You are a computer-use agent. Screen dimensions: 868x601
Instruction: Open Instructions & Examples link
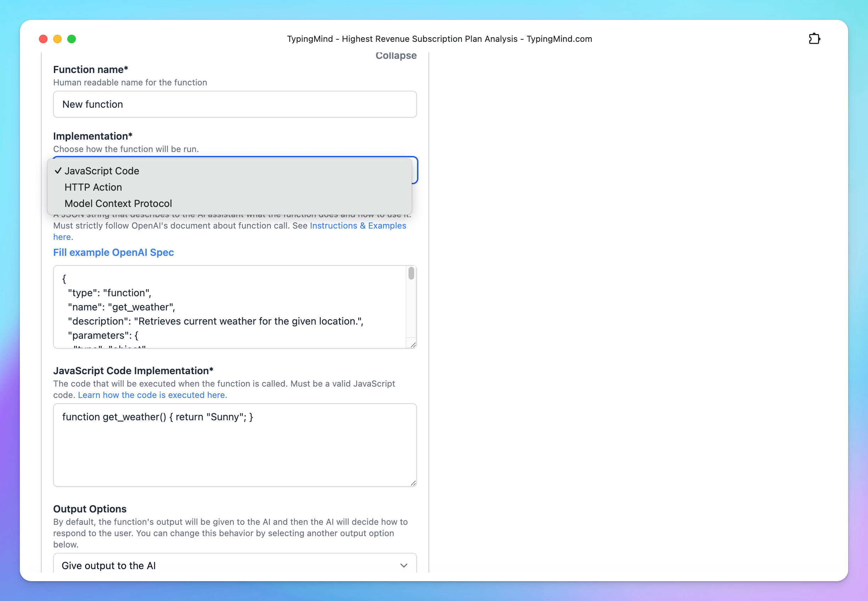[357, 226]
